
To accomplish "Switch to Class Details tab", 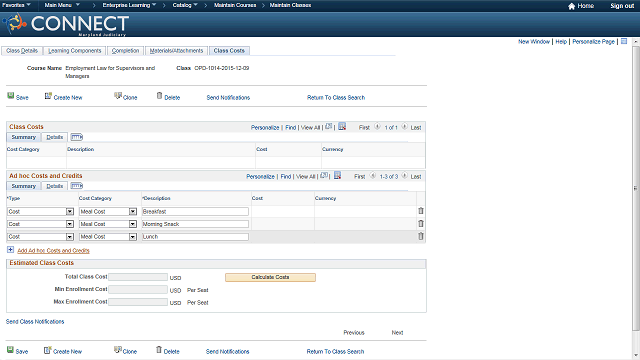I will coord(22,51).
